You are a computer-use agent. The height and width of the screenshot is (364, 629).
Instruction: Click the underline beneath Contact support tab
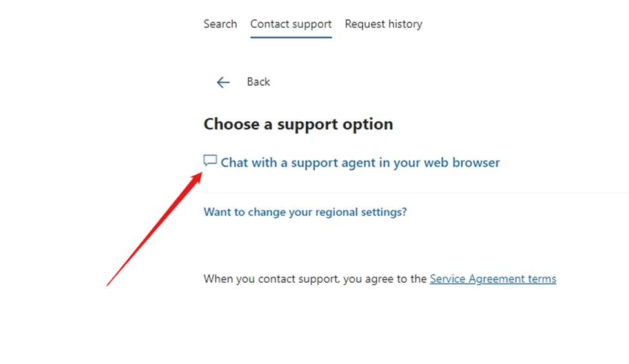[291, 37]
